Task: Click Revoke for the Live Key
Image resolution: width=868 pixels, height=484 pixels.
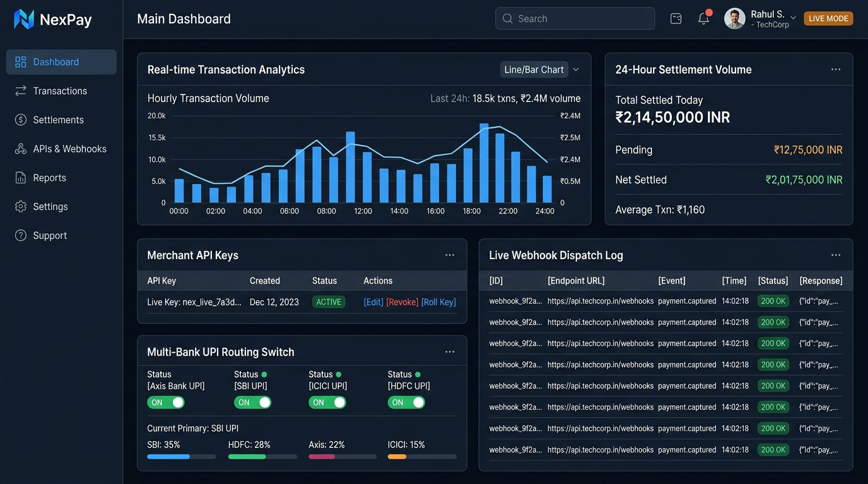Action: pos(402,302)
